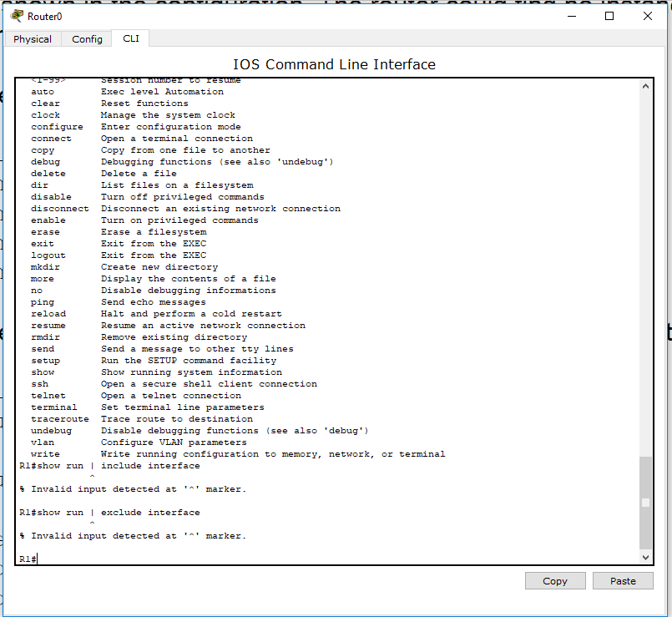
Task: Open the Config tab
Action: pos(87,39)
